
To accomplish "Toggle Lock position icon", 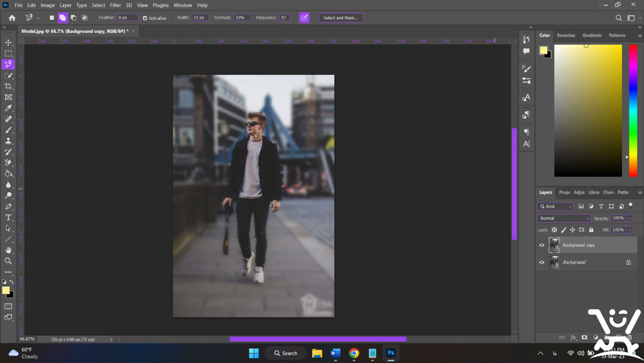I will click(x=573, y=230).
